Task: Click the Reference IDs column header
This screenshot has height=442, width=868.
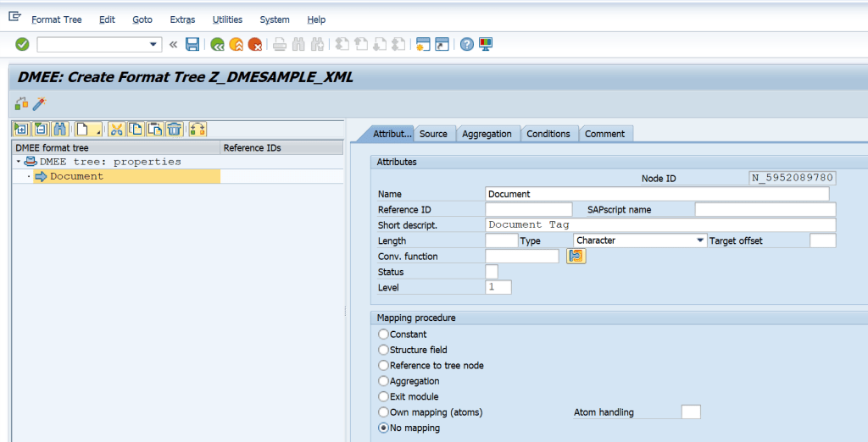Action: [x=281, y=147]
